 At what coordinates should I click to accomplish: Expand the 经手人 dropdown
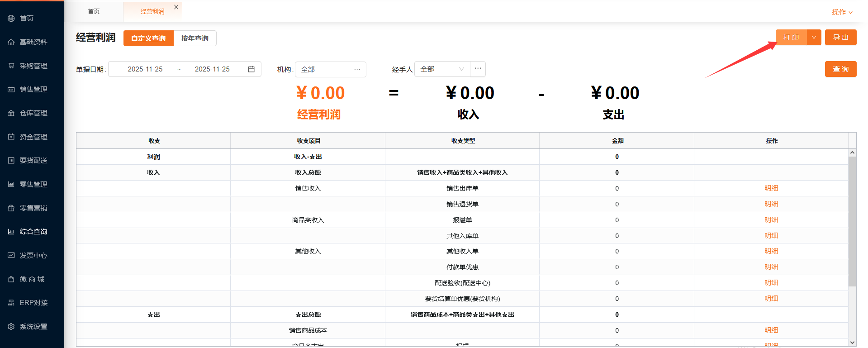[461, 69]
